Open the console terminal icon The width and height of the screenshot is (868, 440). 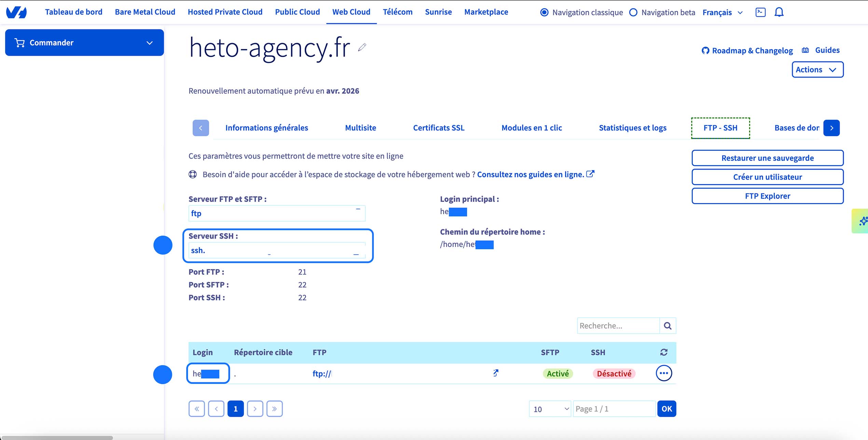click(761, 12)
